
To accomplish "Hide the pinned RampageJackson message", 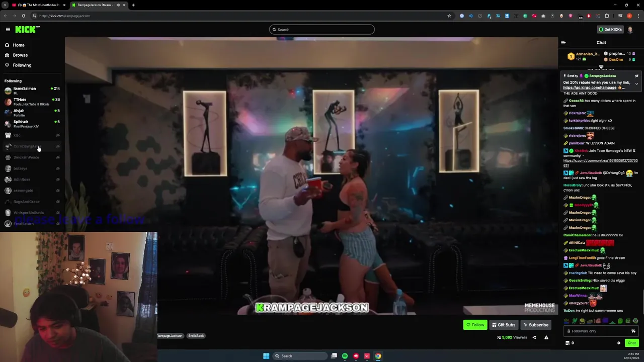I will pyautogui.click(x=636, y=76).
